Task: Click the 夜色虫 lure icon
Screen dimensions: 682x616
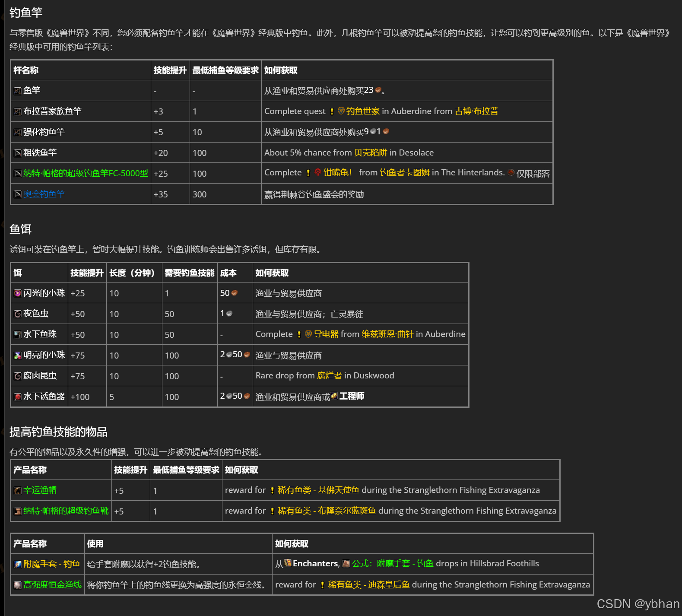Action: [x=17, y=314]
